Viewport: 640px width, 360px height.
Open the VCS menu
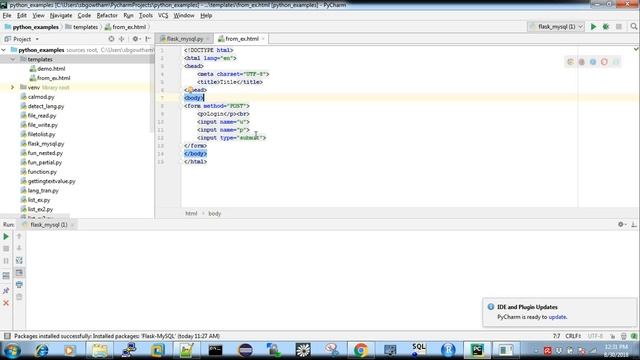pyautogui.click(x=163, y=16)
